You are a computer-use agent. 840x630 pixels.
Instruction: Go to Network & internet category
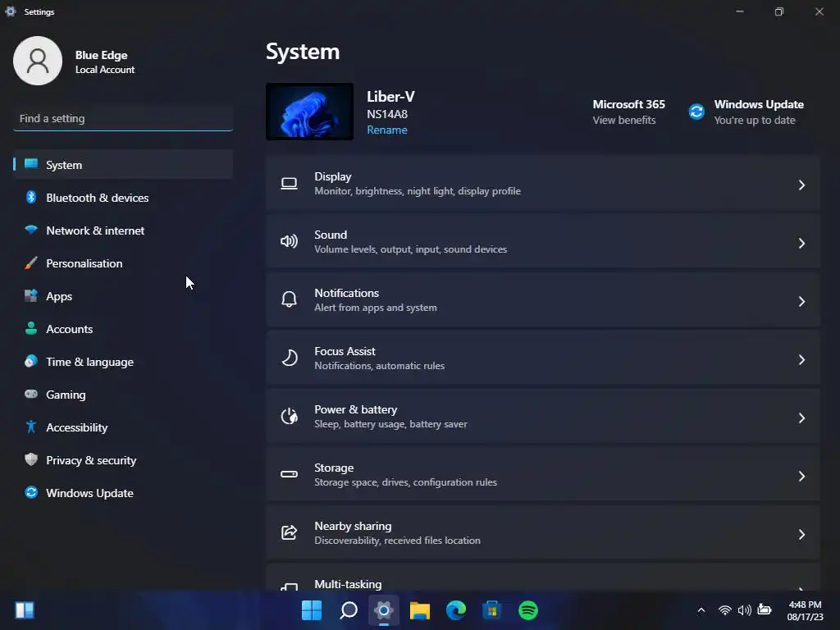pyautogui.click(x=123, y=230)
